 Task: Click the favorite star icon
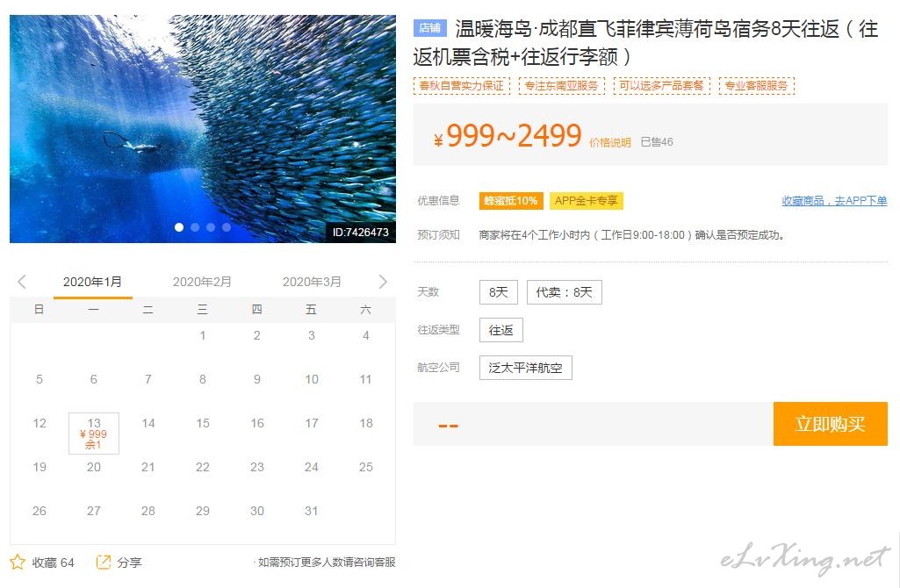pos(18,563)
